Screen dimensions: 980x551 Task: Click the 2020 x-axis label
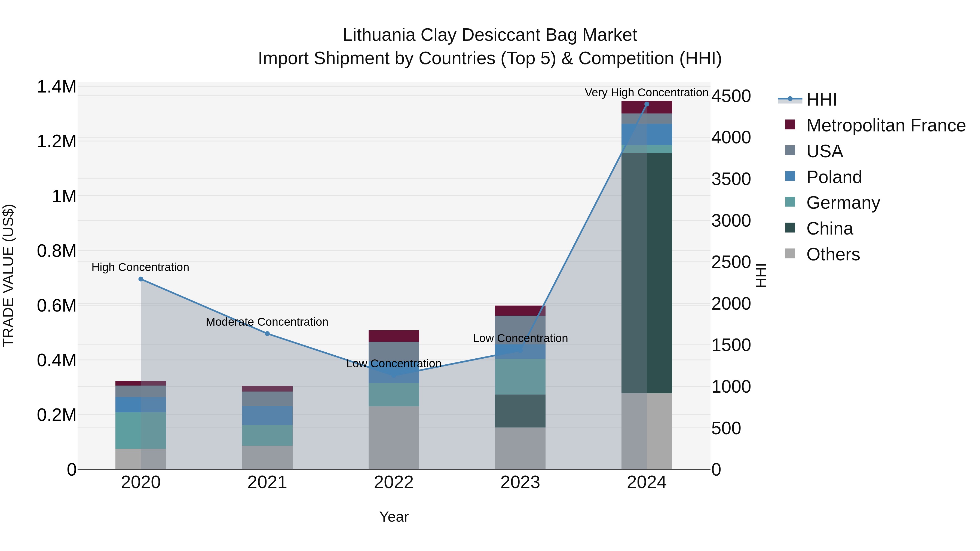click(x=141, y=482)
